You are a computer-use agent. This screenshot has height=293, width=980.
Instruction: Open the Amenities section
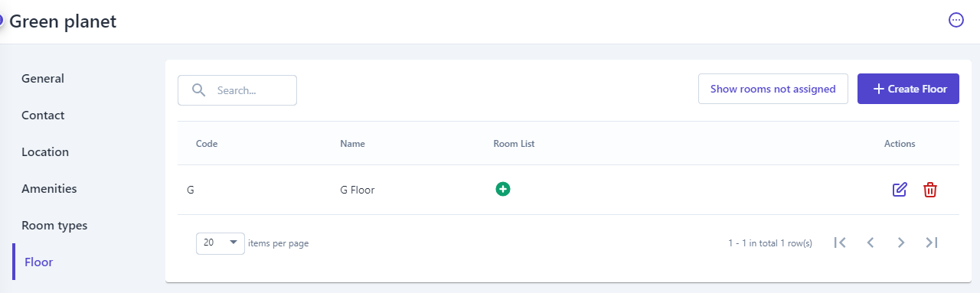point(49,189)
